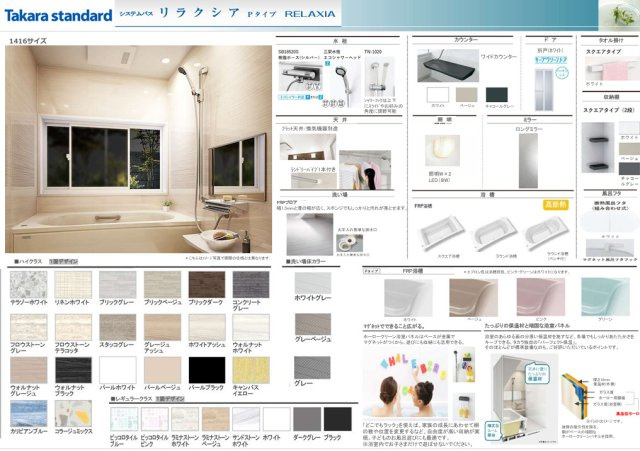Image resolution: width=640 pixels, height=451 pixels.
Task: Select the フロウストーングレー swatch
Action: [29, 327]
